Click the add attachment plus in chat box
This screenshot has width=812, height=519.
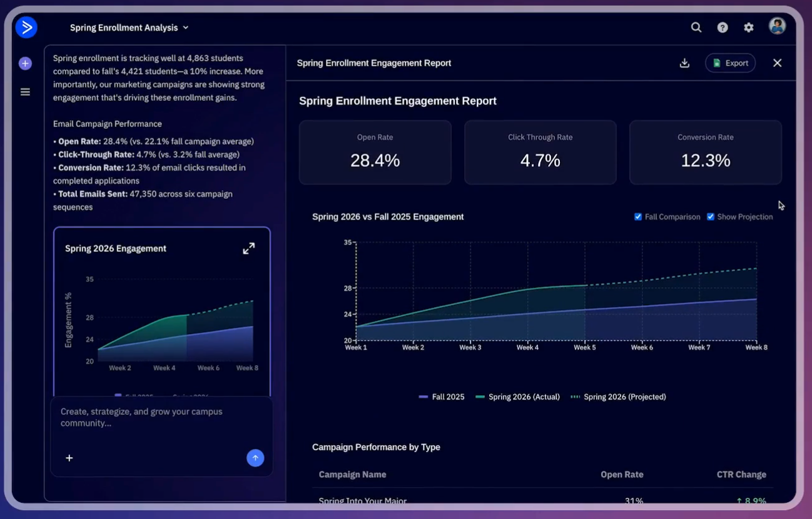click(x=69, y=458)
